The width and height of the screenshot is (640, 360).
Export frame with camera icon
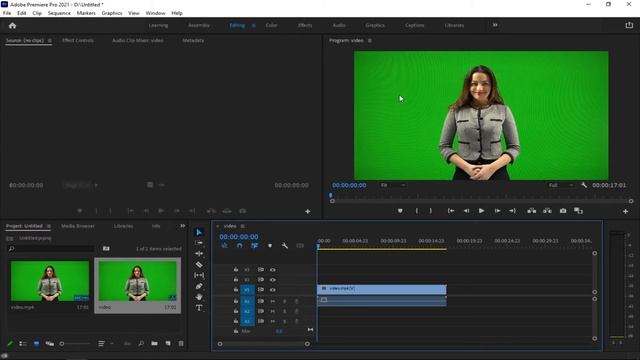coord(563,211)
